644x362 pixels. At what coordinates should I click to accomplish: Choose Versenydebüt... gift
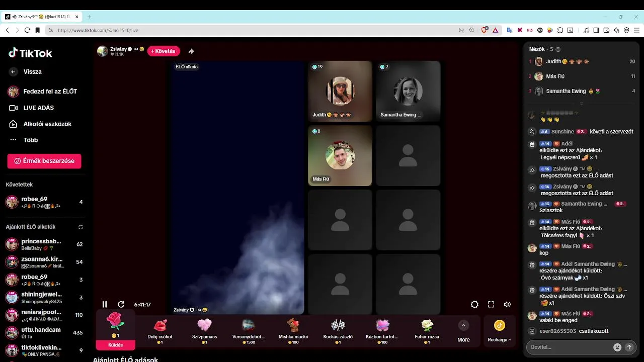tap(249, 331)
